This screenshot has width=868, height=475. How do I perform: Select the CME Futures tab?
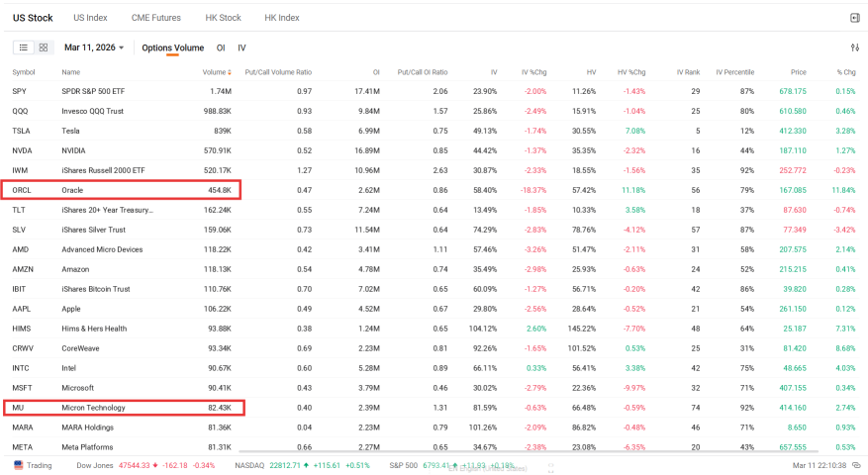[156, 18]
